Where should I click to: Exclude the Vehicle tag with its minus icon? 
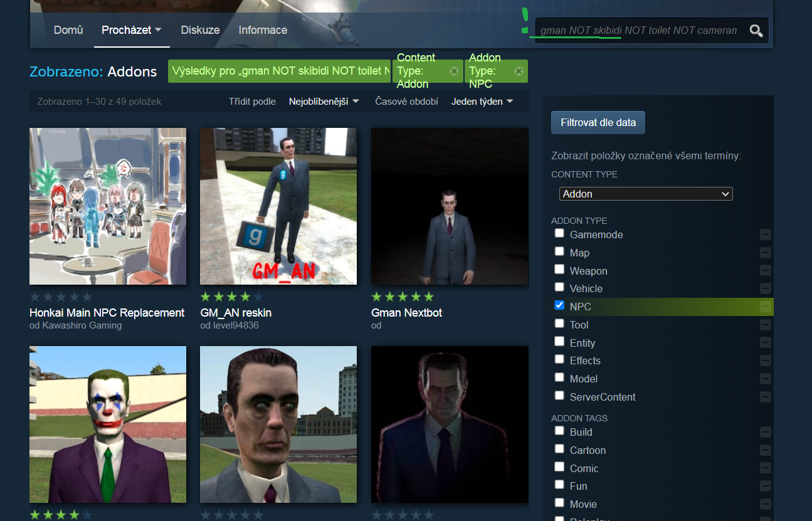point(766,288)
